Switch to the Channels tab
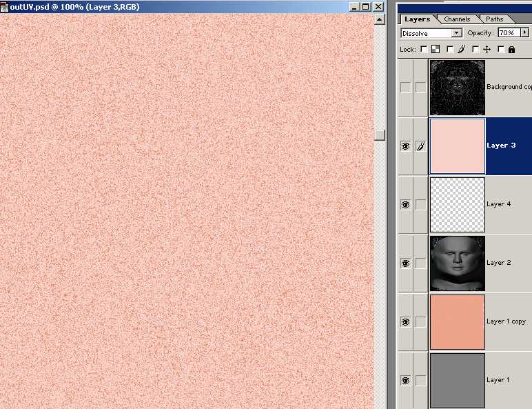The height and width of the screenshot is (409, 532). coord(457,19)
